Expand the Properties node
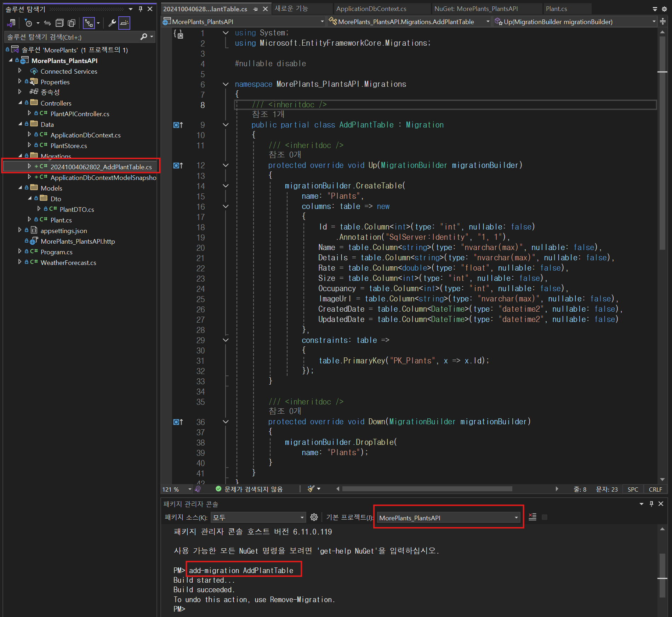Screen dimensions: 672x617 pyautogui.click(x=20, y=81)
